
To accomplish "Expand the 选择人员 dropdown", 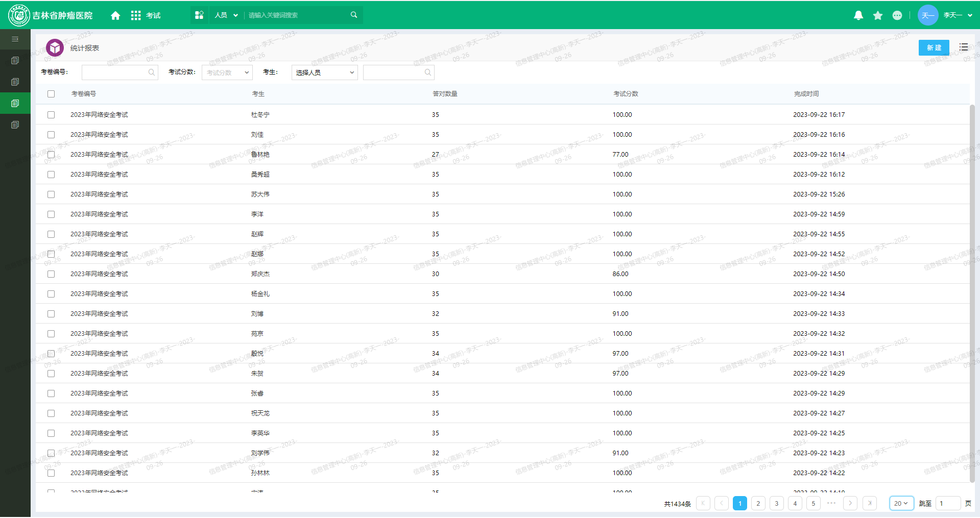I will click(325, 72).
